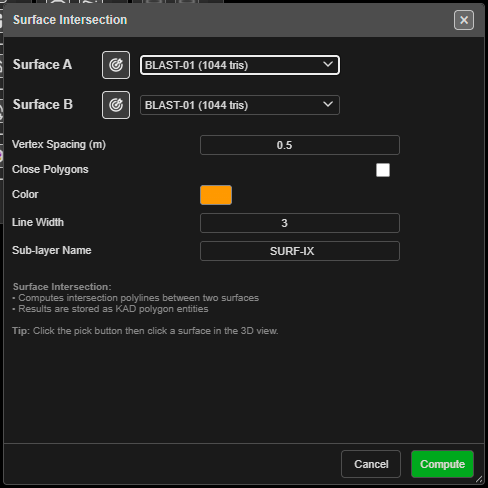488x488 pixels.
Task: Click the green Compute button
Action: [x=442, y=464]
